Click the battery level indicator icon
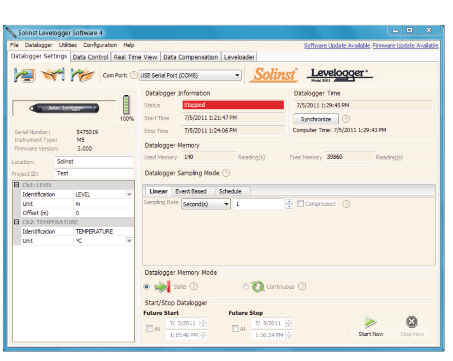The width and height of the screenshot is (453, 361). [126, 105]
